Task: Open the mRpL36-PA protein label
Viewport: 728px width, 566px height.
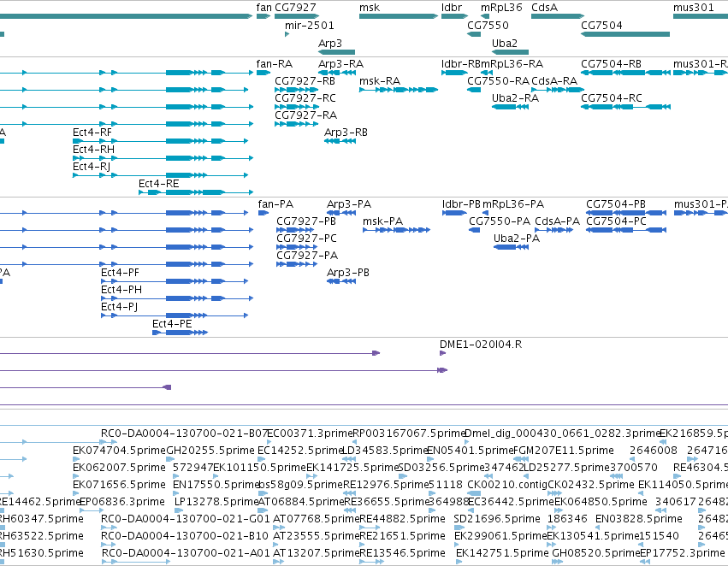Action: pyautogui.click(x=513, y=204)
